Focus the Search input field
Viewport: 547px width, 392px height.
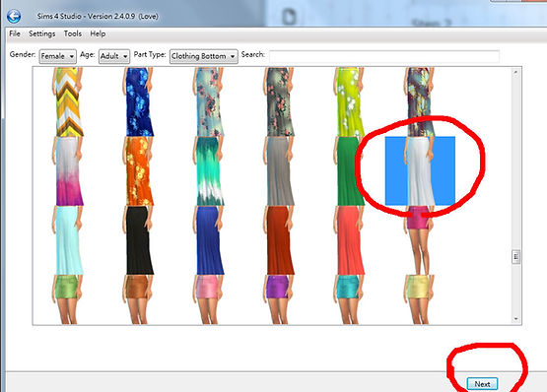pyautogui.click(x=384, y=56)
